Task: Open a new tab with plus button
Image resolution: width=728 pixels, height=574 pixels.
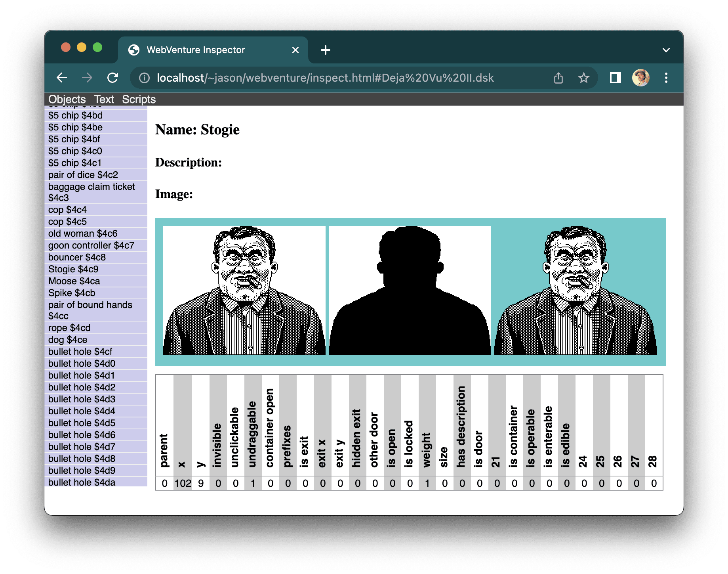Action: click(326, 50)
